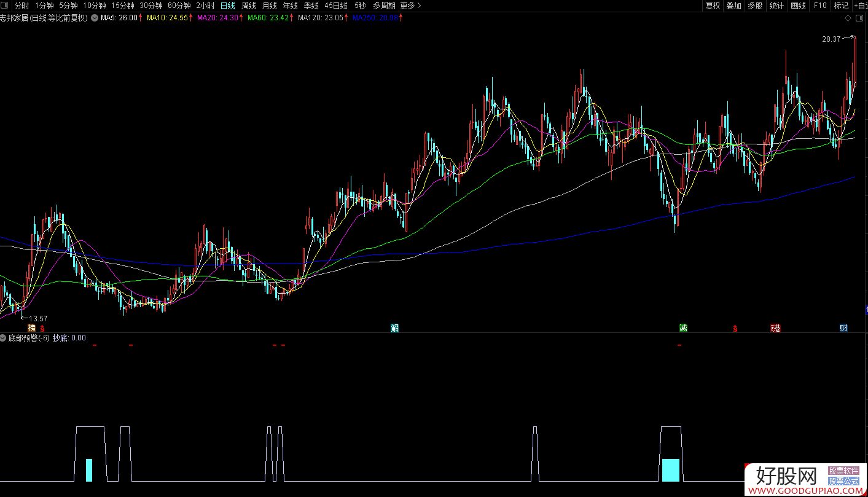Expand the 底部预警 indicator dropdown arrow
This screenshot has width=868, height=497.
tap(4, 338)
